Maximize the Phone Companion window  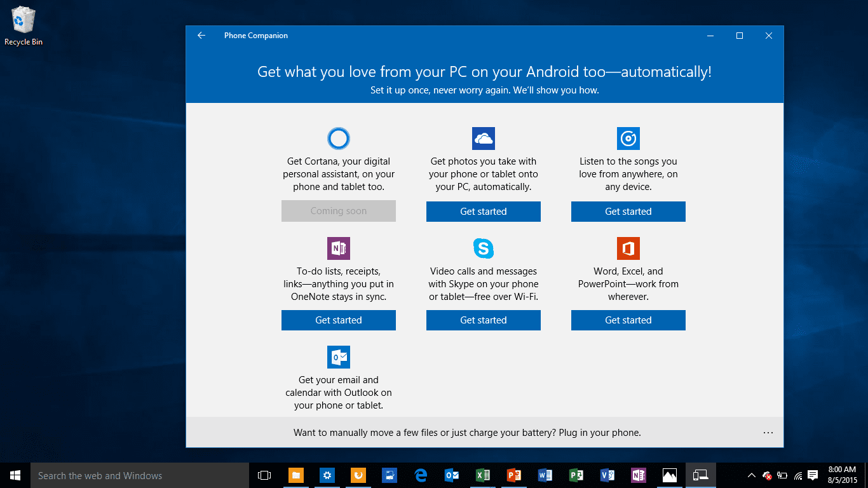pyautogui.click(x=740, y=36)
